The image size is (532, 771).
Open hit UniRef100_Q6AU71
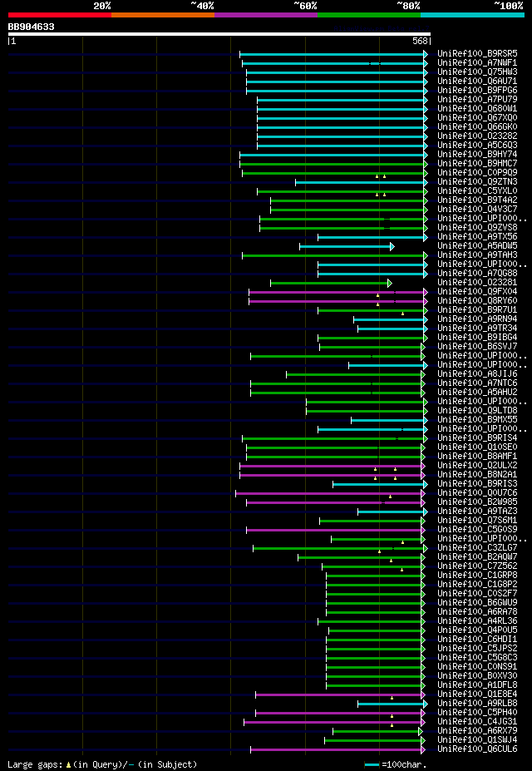pyautogui.click(x=477, y=82)
